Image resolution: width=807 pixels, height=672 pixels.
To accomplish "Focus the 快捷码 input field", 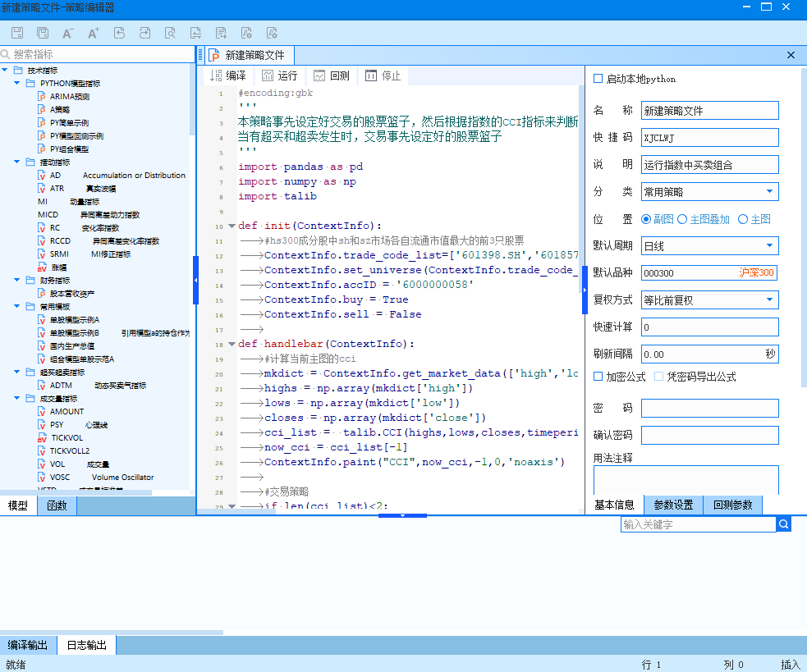I will point(710,137).
